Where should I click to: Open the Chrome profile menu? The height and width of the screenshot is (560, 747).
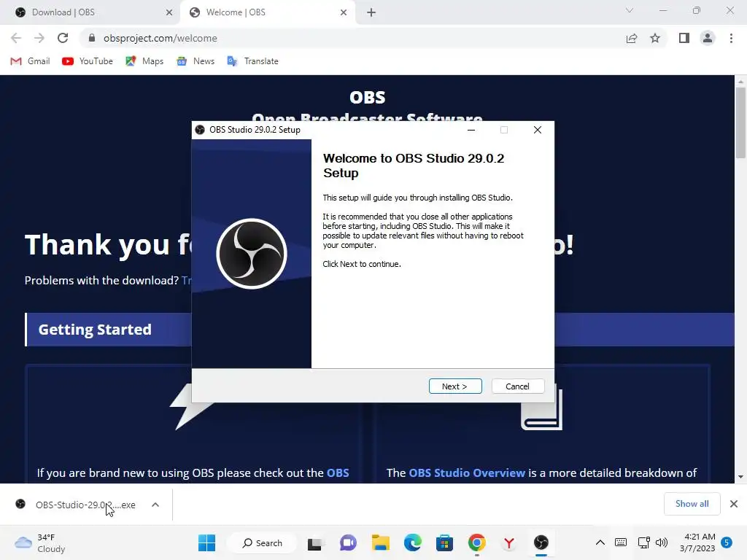coord(708,38)
